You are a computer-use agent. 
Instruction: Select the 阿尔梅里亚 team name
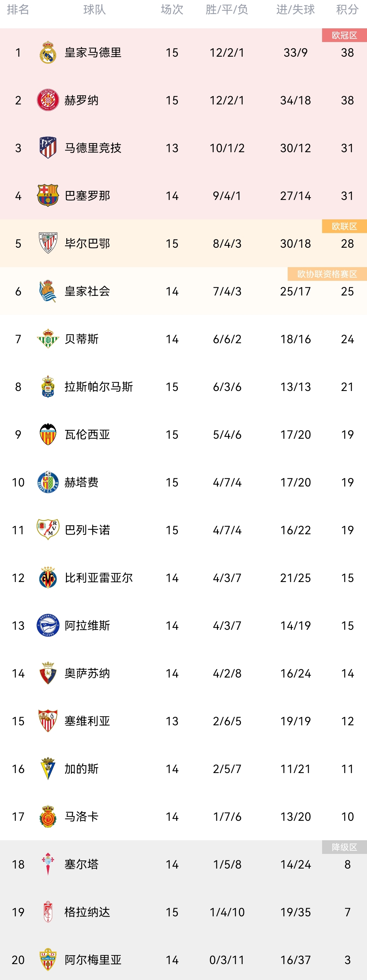(93, 960)
